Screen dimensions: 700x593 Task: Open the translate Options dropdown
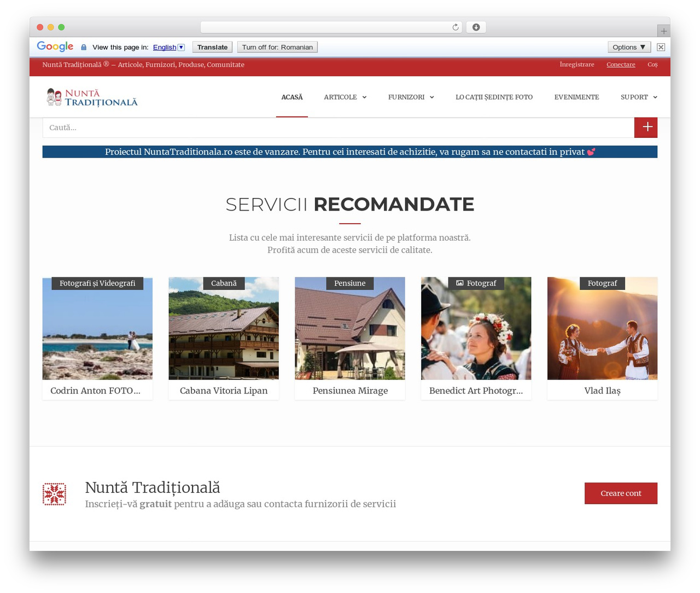629,47
